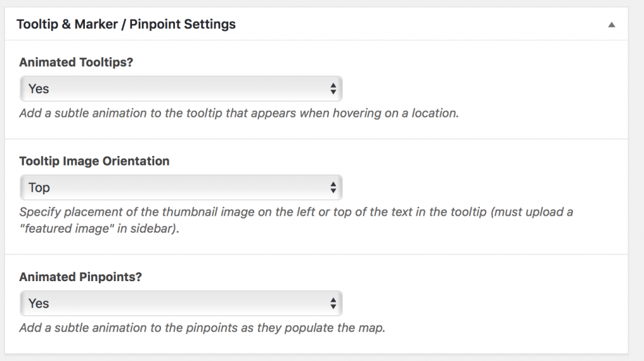
Task: Click the Tooltip & Marker / Pinpoint Settings title
Action: [x=126, y=25]
